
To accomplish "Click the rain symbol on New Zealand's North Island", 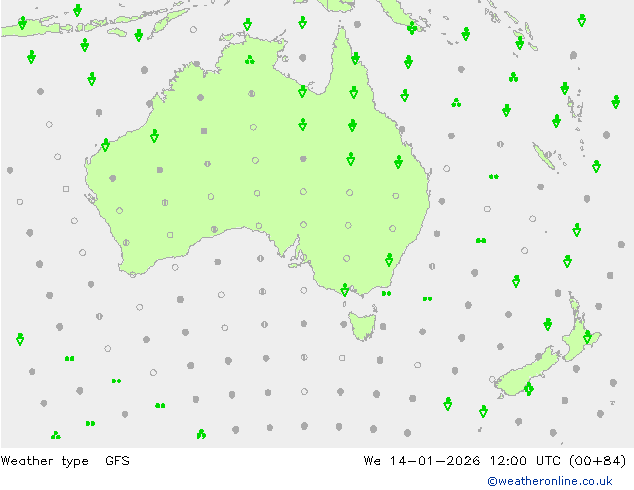I will tap(588, 336).
